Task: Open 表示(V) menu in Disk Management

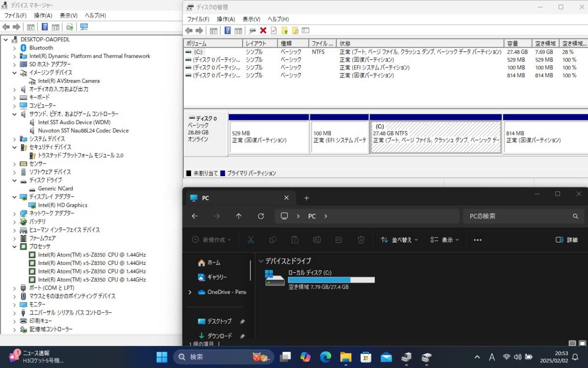Action: tap(251, 19)
